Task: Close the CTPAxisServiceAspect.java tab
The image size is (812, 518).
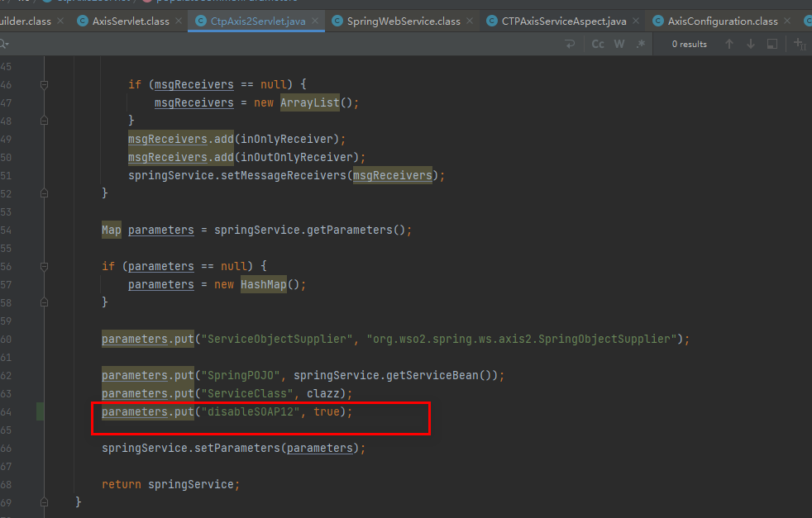Action: (x=636, y=21)
